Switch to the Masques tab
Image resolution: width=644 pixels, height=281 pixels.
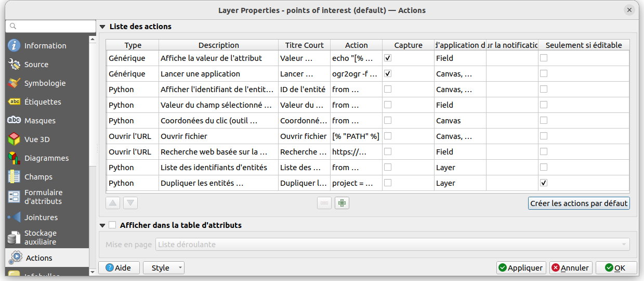point(47,120)
